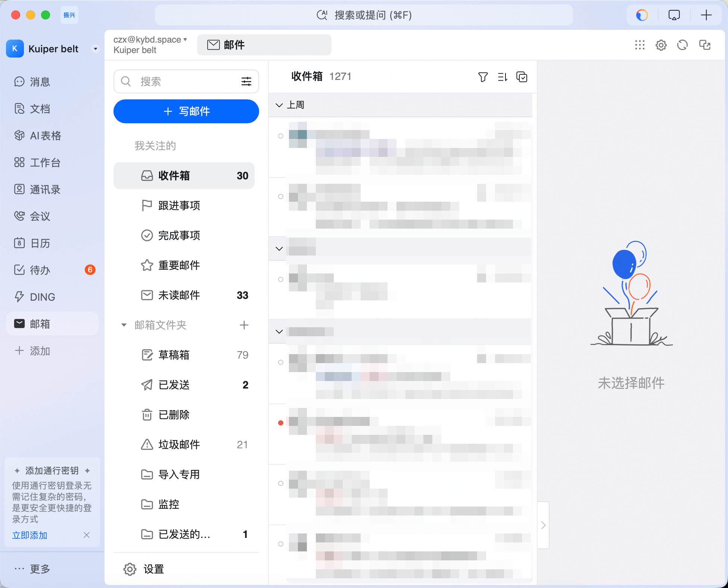Image resolution: width=728 pixels, height=588 pixels.
Task: Dismiss the 添加通行密钥 passkey banner
Action: (x=87, y=535)
